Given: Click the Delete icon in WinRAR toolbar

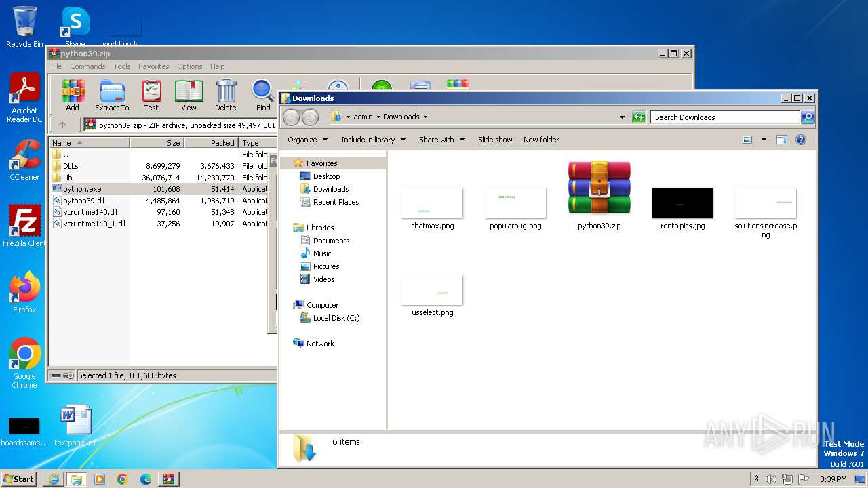Looking at the screenshot, I should pos(226,95).
